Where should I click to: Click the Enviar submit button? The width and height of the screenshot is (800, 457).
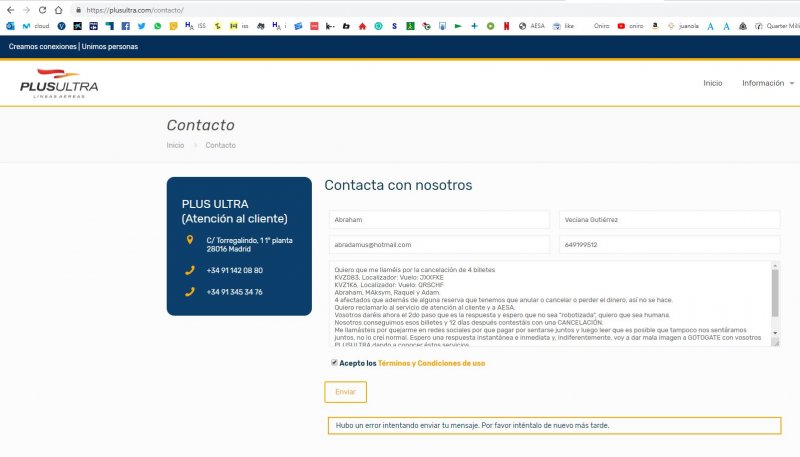coord(345,392)
